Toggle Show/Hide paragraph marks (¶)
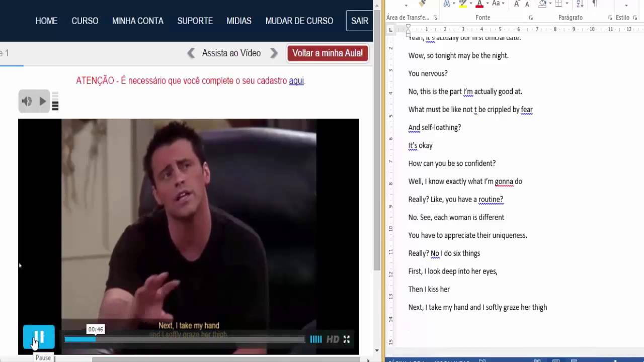Image resolution: width=644 pixels, height=362 pixels. tap(595, 4)
